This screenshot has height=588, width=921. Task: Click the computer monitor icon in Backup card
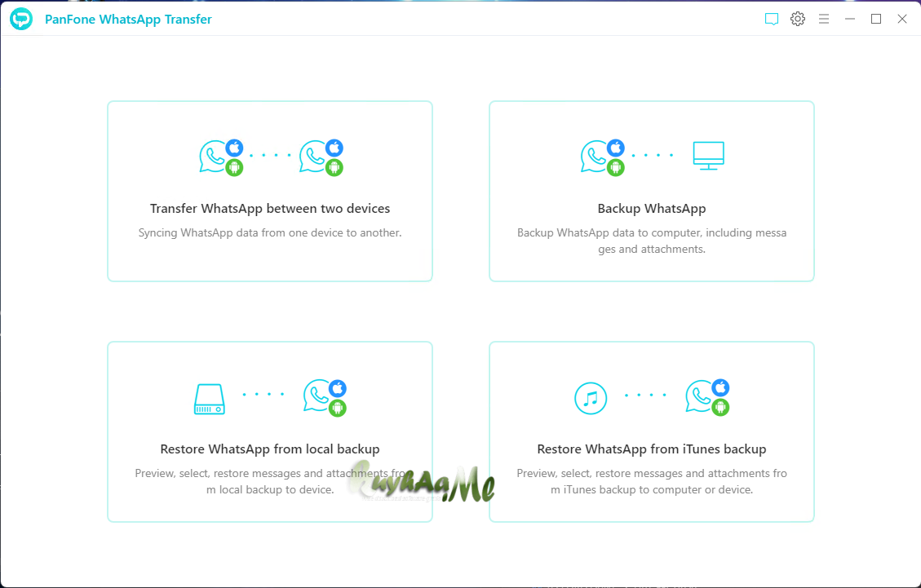coord(708,156)
